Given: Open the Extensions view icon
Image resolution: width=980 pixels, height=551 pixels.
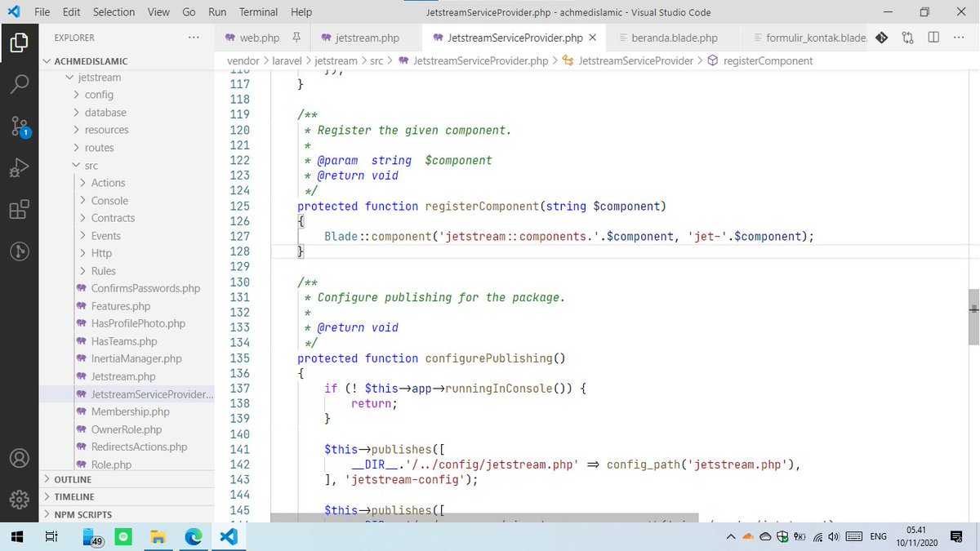Looking at the screenshot, I should 19,210.
